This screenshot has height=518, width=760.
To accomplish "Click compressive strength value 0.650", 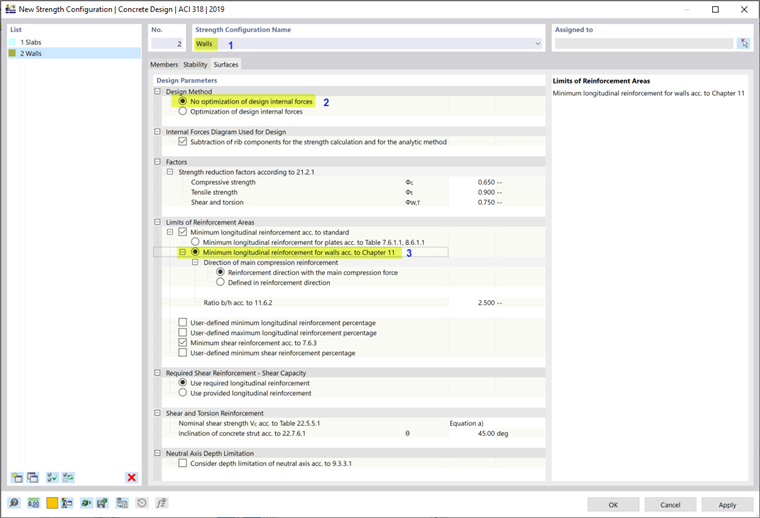I will pos(486,182).
